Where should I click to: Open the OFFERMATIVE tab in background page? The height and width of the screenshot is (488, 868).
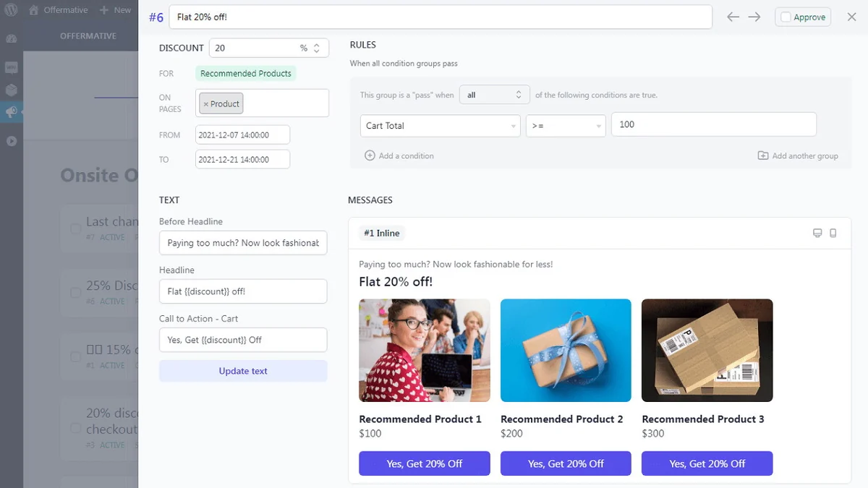point(88,35)
